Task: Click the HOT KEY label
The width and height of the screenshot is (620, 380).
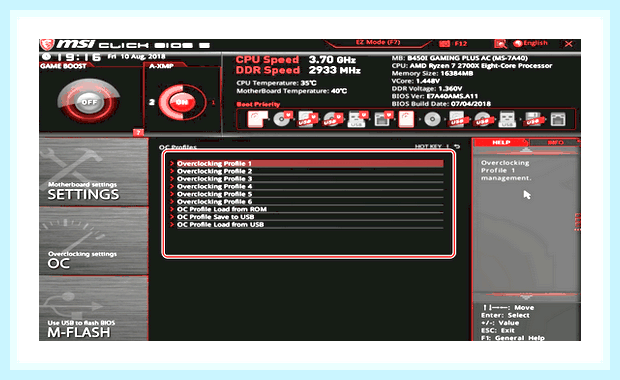Action: pos(428,146)
